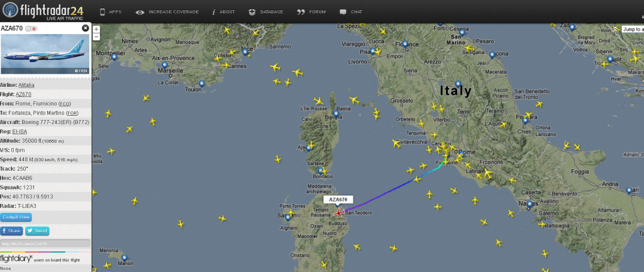Select Ajaccio airport pin marker

point(308,149)
